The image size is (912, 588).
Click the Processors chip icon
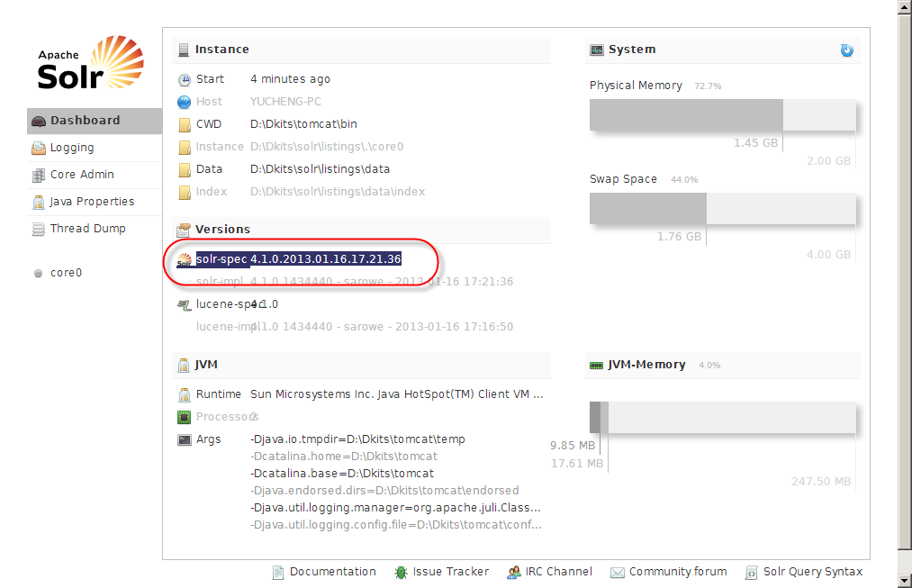184,417
